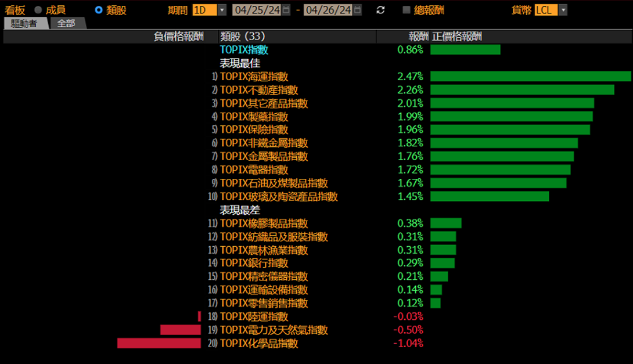Click the -1.04% return value
633x364 pixels.
[x=408, y=344]
